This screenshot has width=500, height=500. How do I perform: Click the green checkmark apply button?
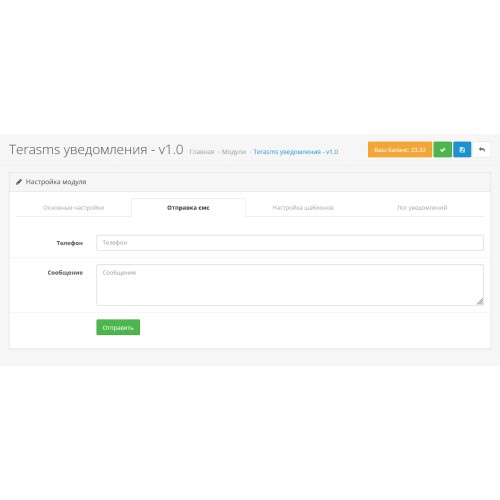tap(442, 150)
